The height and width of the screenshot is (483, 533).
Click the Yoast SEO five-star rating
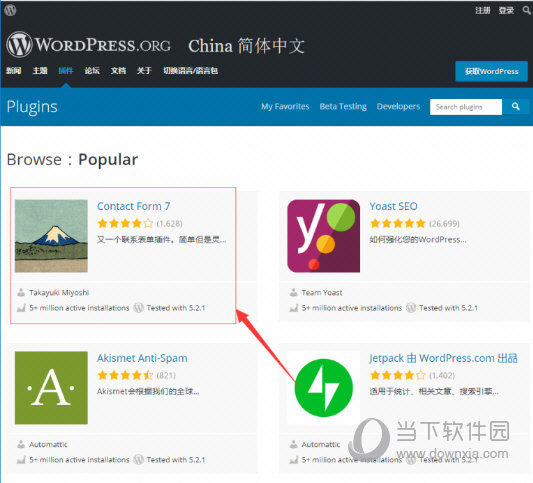[x=398, y=224]
